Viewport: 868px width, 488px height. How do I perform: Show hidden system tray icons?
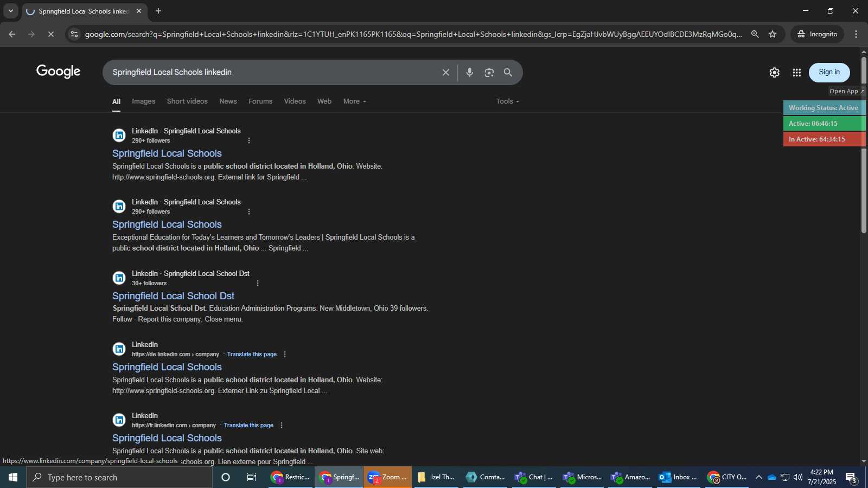click(758, 477)
